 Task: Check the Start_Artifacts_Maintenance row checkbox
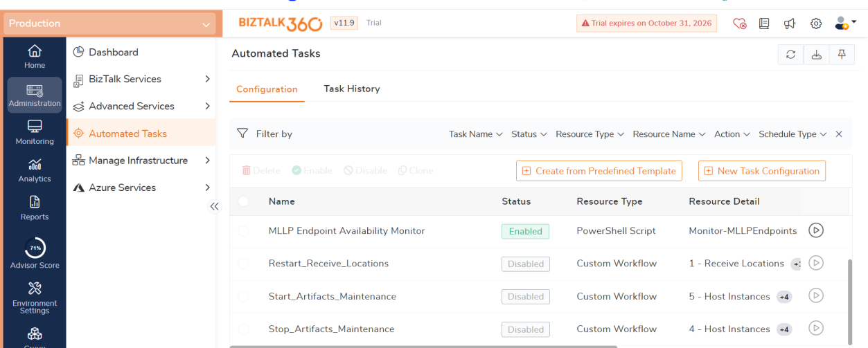point(243,296)
